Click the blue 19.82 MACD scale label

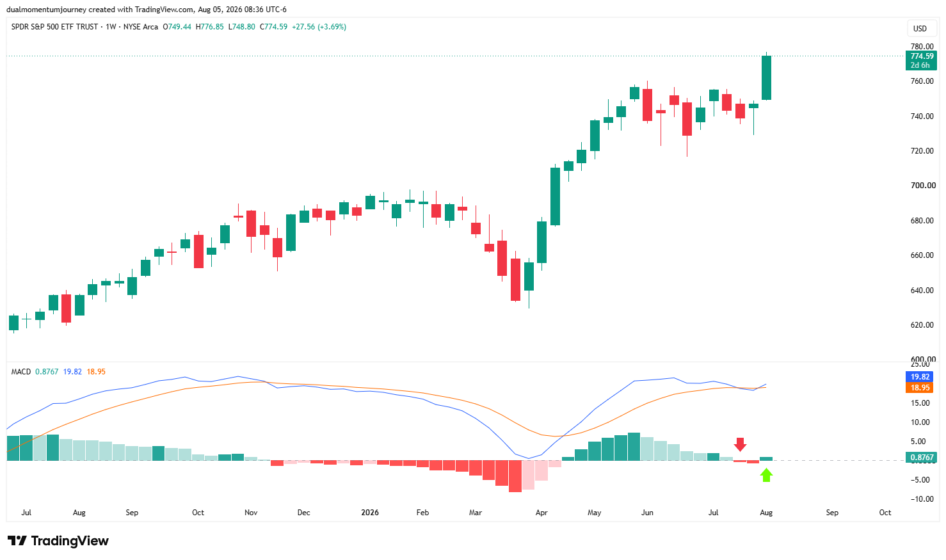point(920,377)
